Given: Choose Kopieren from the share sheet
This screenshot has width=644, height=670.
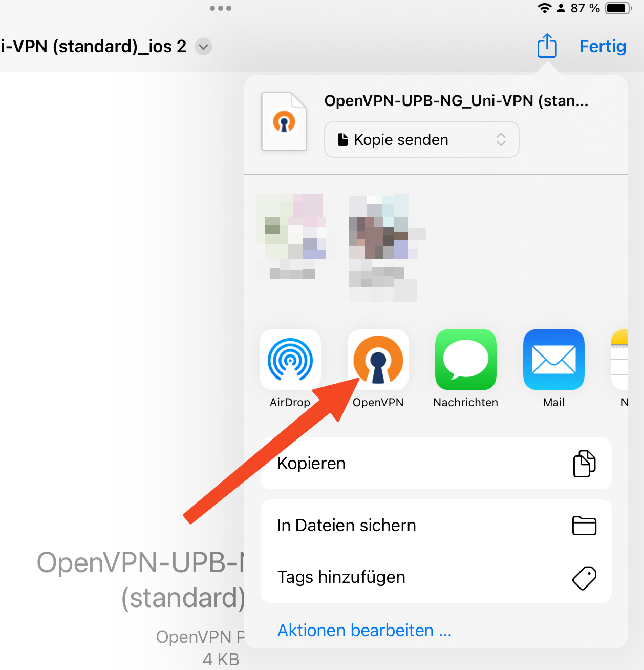Looking at the screenshot, I should tap(436, 464).
